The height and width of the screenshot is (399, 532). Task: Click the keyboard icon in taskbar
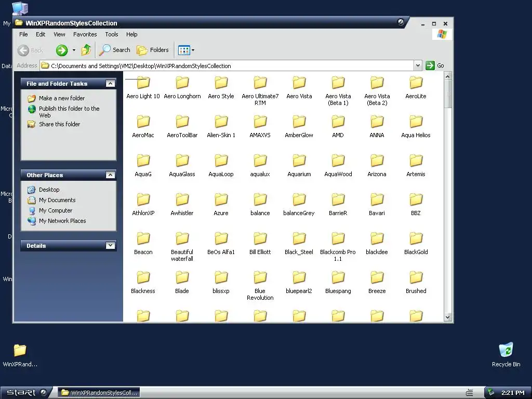click(470, 393)
